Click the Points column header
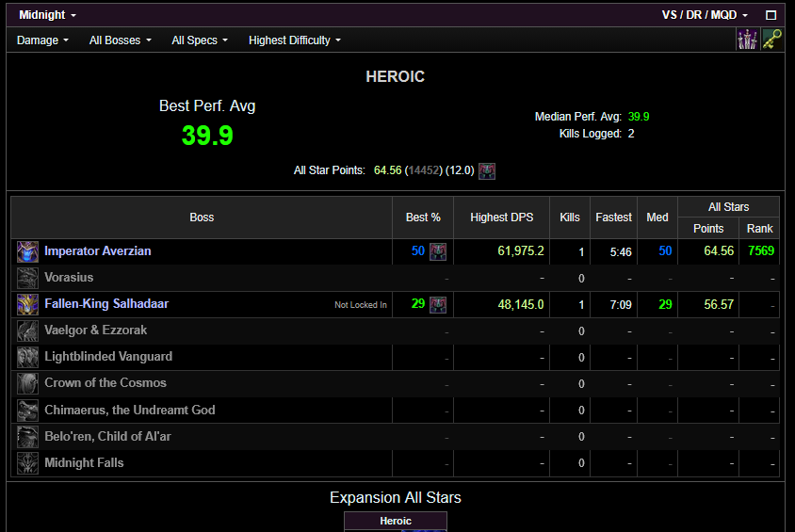 [x=708, y=229]
